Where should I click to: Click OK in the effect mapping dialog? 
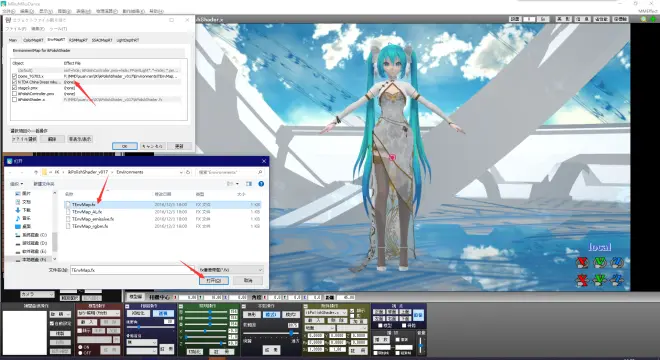(125, 146)
